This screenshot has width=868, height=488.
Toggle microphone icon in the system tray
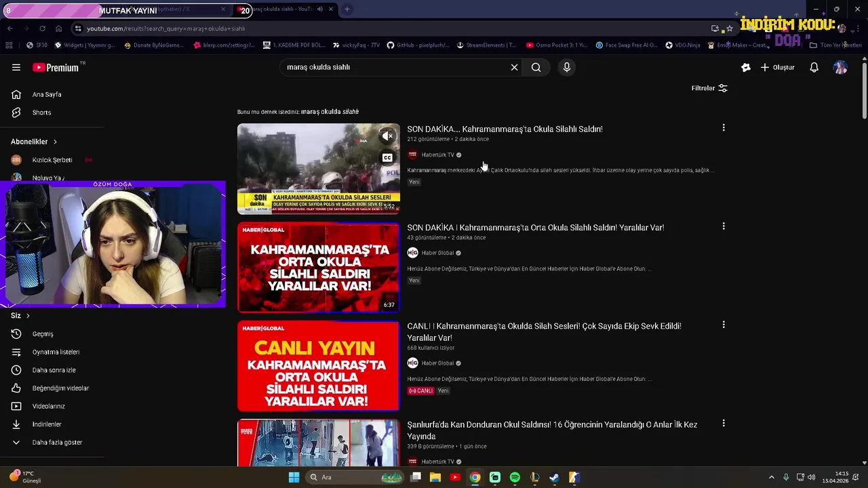pyautogui.click(x=786, y=477)
